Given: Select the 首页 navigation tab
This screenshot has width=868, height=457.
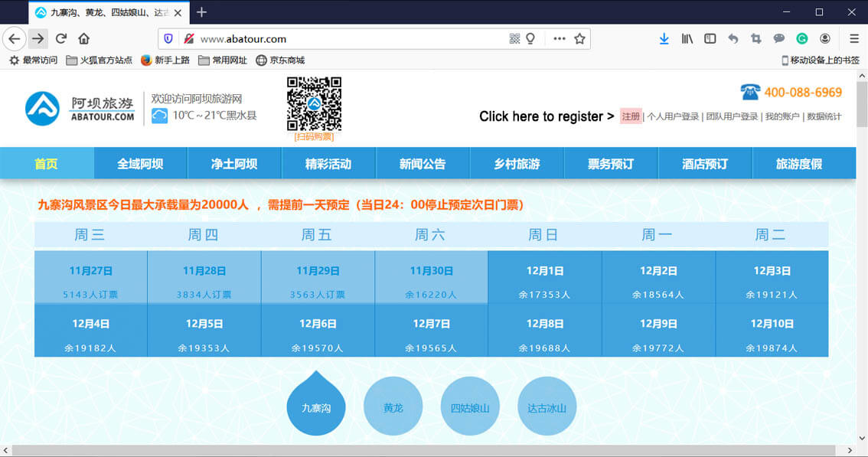Looking at the screenshot, I should click(x=47, y=163).
